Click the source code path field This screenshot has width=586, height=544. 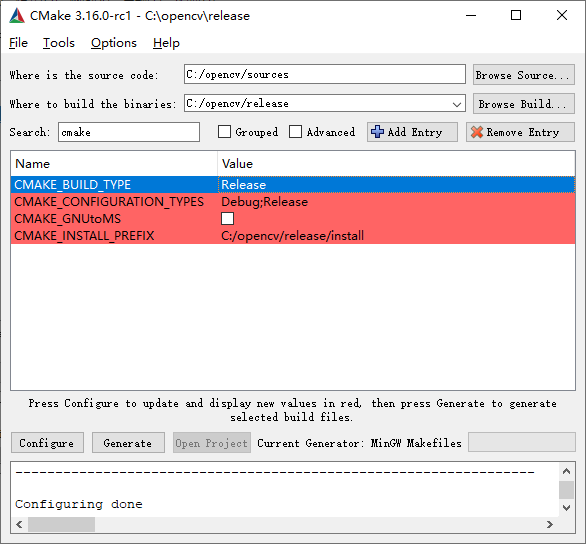[x=324, y=74]
